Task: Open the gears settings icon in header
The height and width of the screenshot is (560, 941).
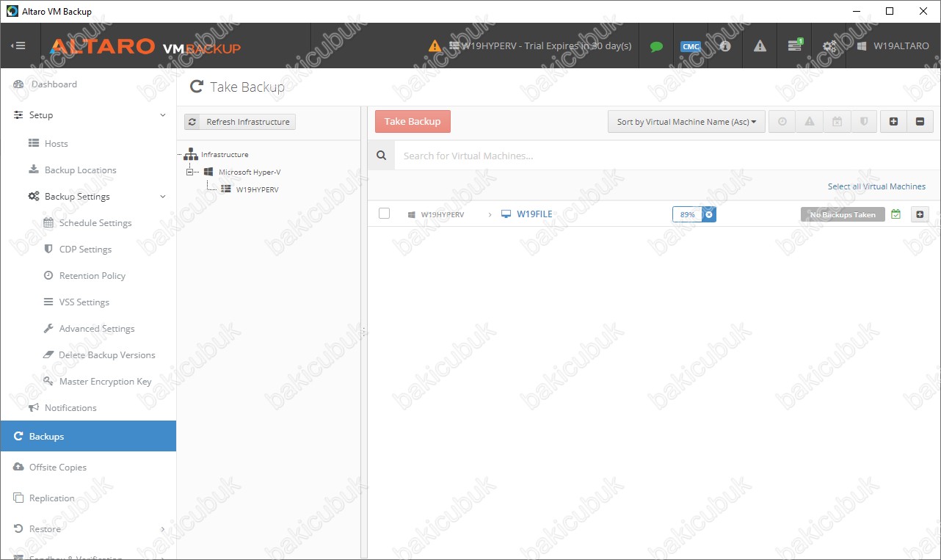Action: tap(829, 46)
